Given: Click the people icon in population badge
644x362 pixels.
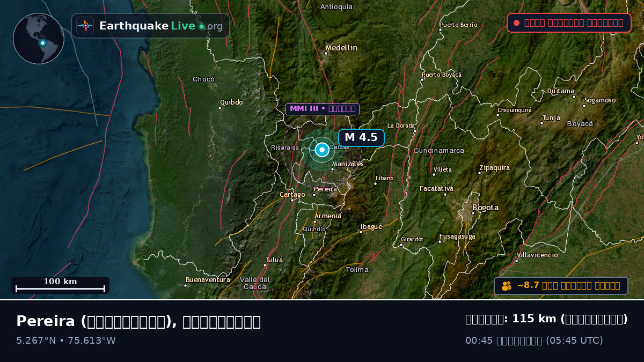Looking at the screenshot, I should click(507, 286).
